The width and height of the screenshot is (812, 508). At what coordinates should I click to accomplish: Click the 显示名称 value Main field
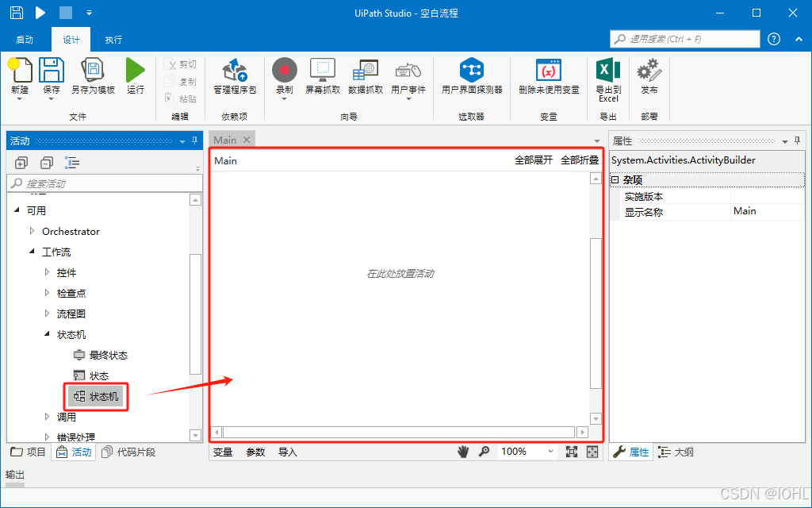pyautogui.click(x=768, y=211)
